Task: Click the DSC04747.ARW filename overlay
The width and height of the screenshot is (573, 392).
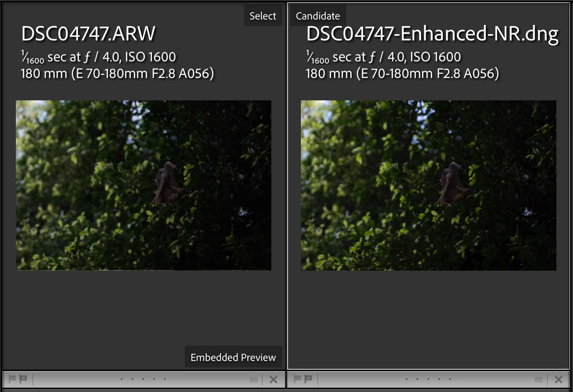Action: [x=88, y=34]
